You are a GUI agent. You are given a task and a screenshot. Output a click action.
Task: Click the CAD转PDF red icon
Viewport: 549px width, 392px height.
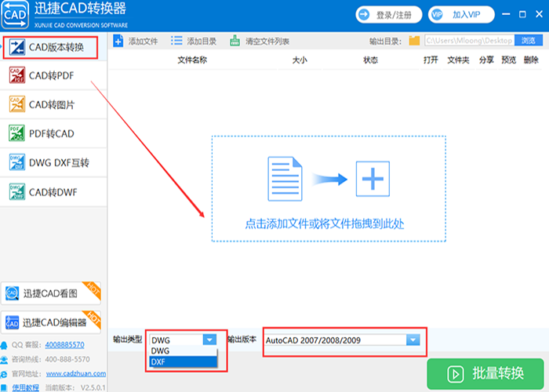tap(16, 75)
